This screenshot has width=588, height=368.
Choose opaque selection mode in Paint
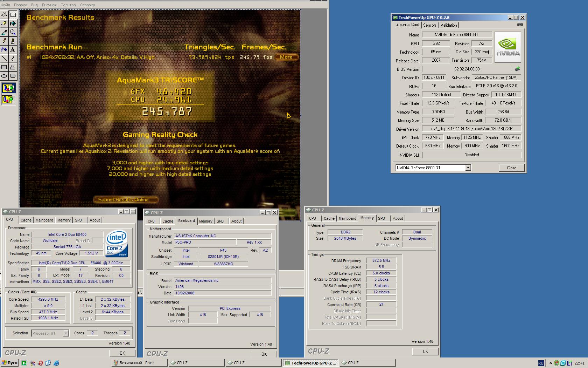coord(8,88)
